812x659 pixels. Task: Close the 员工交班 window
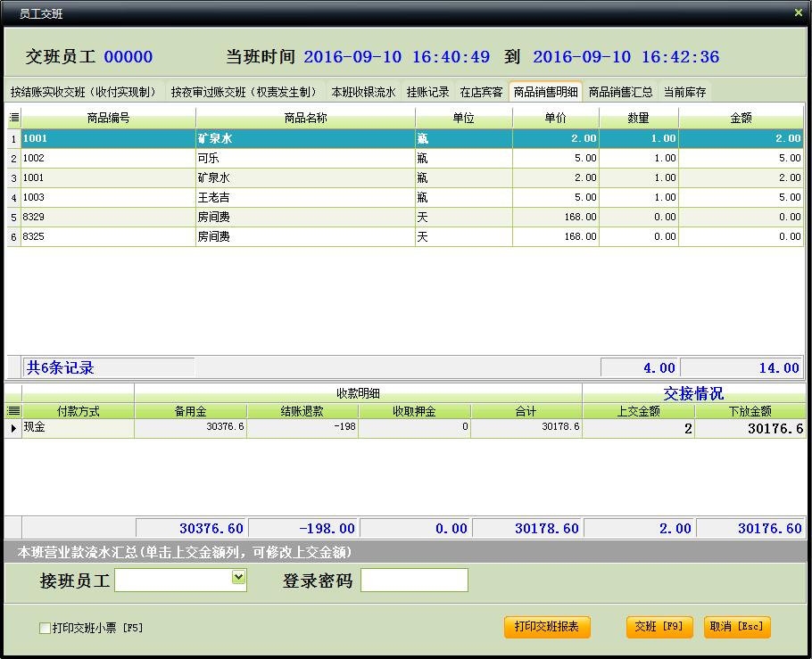coord(798,13)
